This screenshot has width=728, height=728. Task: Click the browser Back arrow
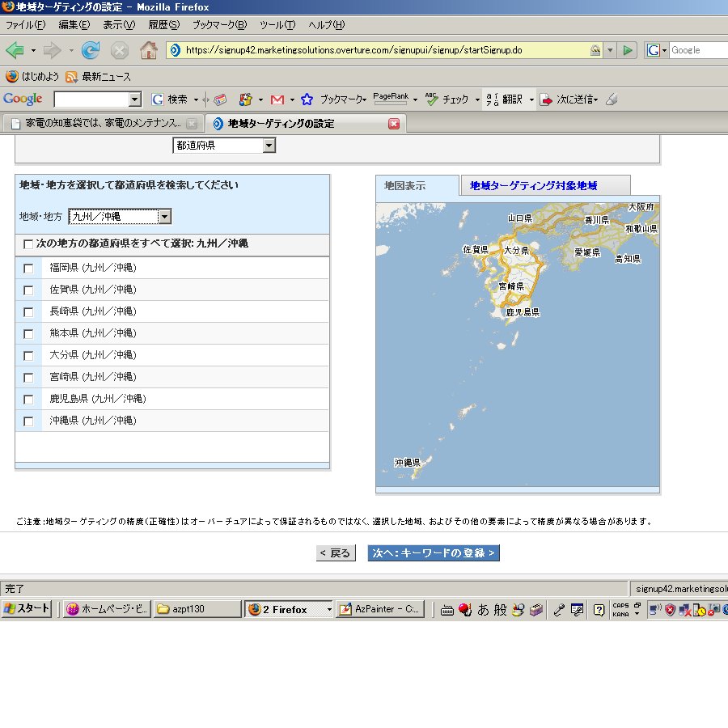click(15, 50)
